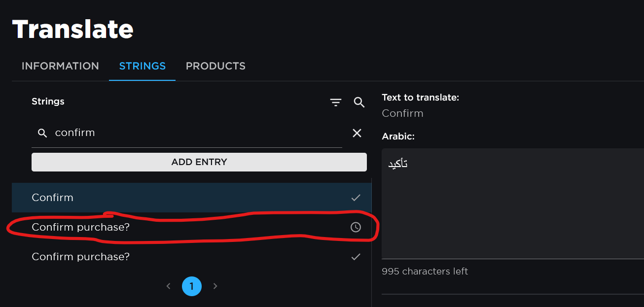
Task: Click the checkmark icon beside Confirm
Action: click(x=356, y=197)
